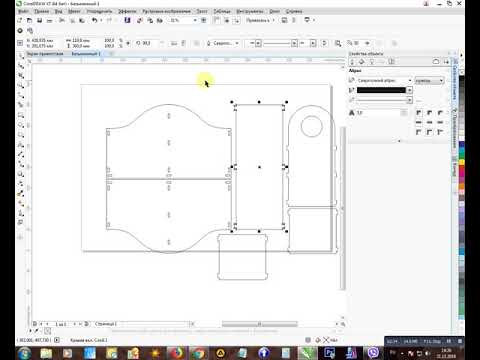Open the Файл menu
The height and width of the screenshot is (360, 480).
(x=23, y=11)
